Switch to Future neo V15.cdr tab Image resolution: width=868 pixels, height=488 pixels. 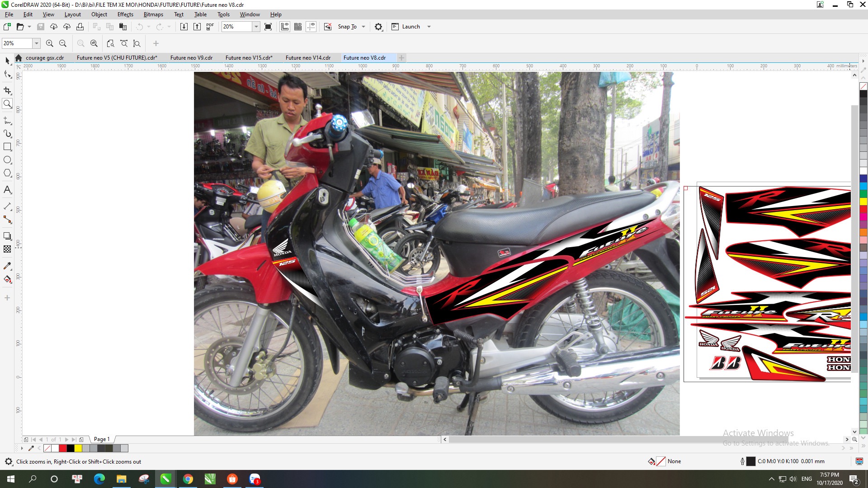coord(249,58)
